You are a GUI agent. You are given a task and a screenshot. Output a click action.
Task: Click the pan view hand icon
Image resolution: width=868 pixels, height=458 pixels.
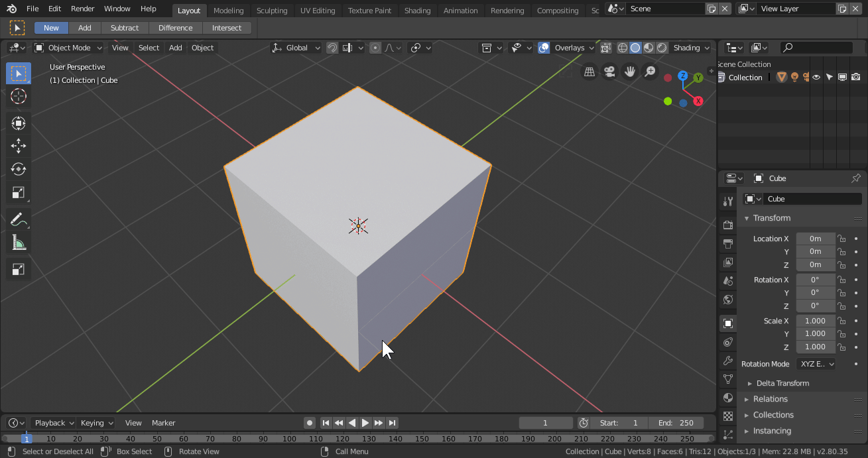[x=629, y=72]
